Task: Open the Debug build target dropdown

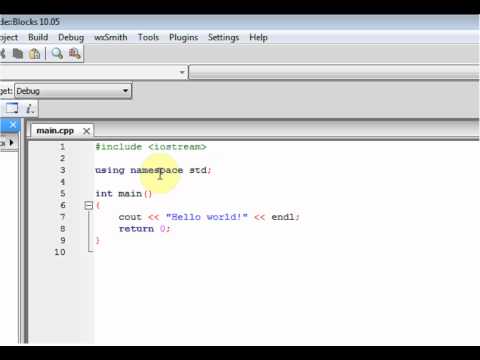Action: (x=73, y=91)
